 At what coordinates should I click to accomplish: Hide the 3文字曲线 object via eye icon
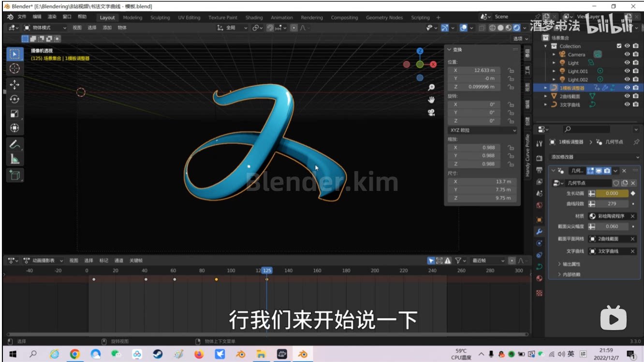[x=627, y=104]
